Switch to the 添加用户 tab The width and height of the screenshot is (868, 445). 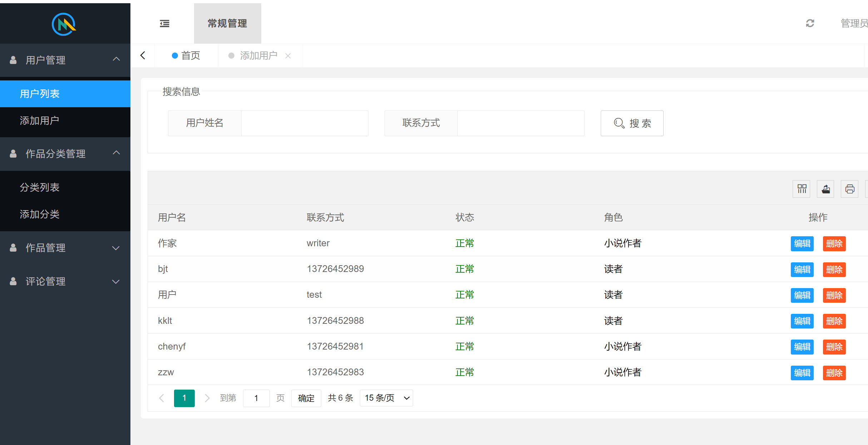click(x=258, y=55)
